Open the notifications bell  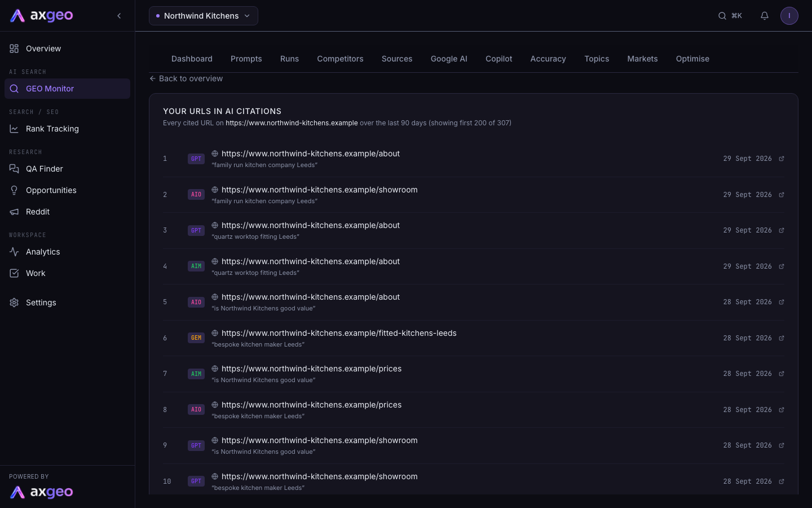tap(765, 16)
